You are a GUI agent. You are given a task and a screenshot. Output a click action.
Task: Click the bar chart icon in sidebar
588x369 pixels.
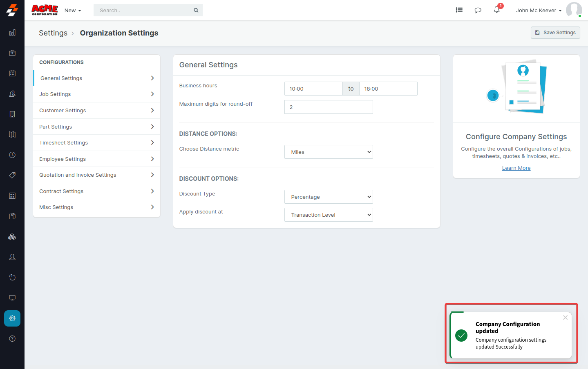point(12,33)
